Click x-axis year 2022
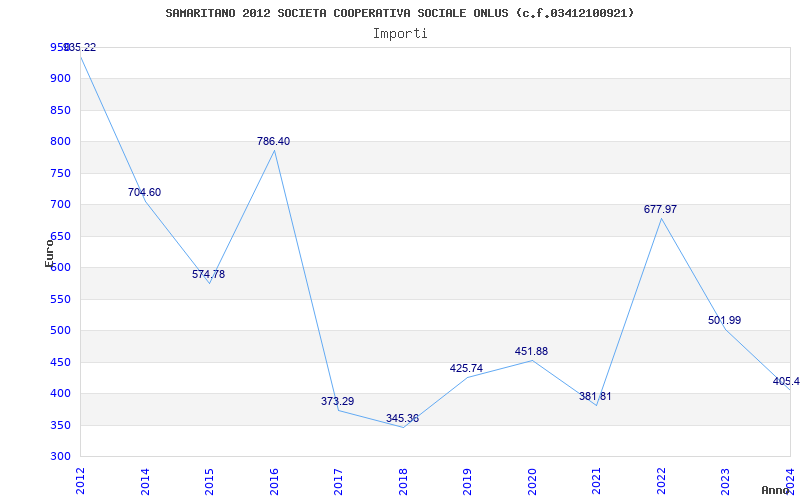Viewport: 800px width, 500px height. tap(661, 481)
